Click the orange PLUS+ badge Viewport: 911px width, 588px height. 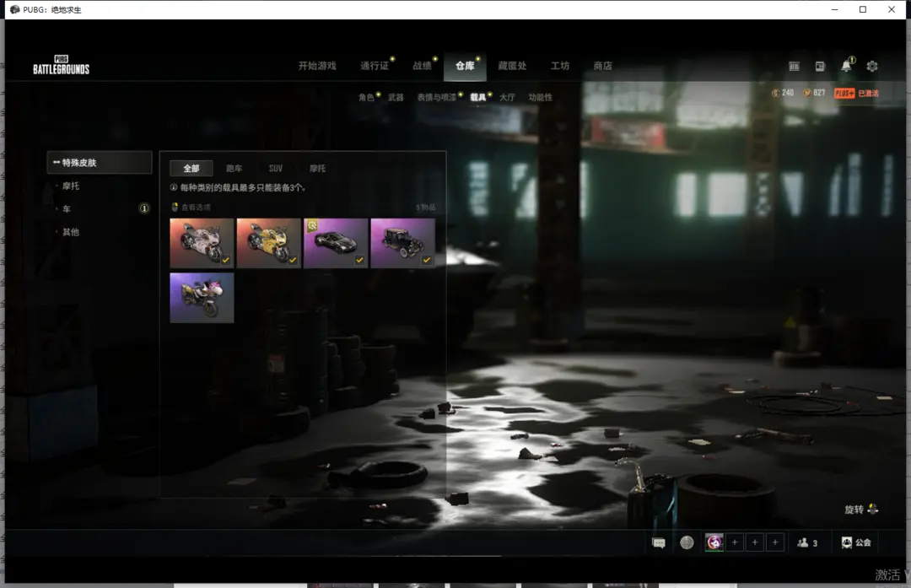click(x=844, y=93)
